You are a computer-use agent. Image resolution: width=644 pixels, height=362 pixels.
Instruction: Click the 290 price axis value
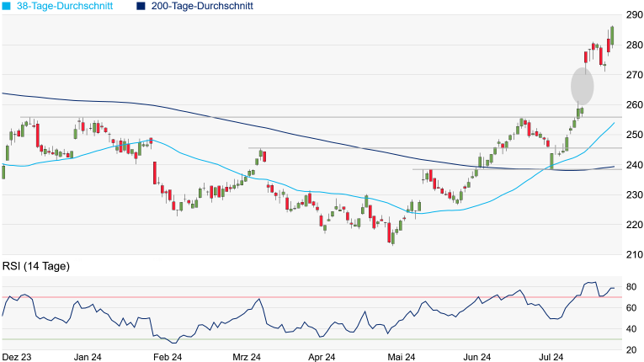[633, 15]
